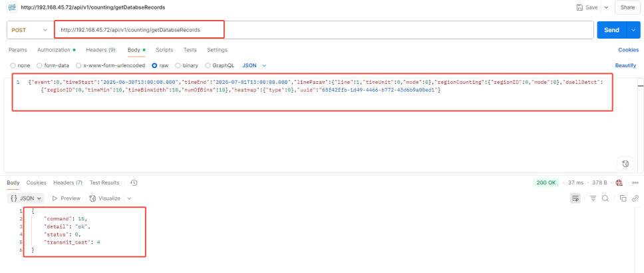
Task: Click the editor vertical scrollbar thumb
Action: tap(640, 85)
